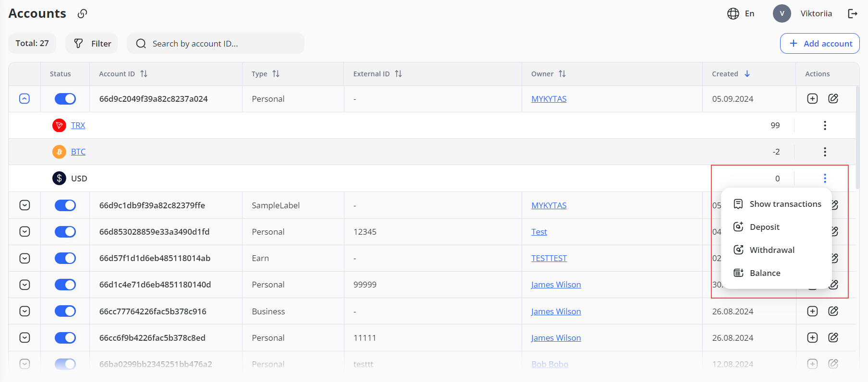Click the edit icon for account 66d9c2049f39a82c8237a024
Image resolution: width=868 pixels, height=382 pixels.
[x=833, y=98]
